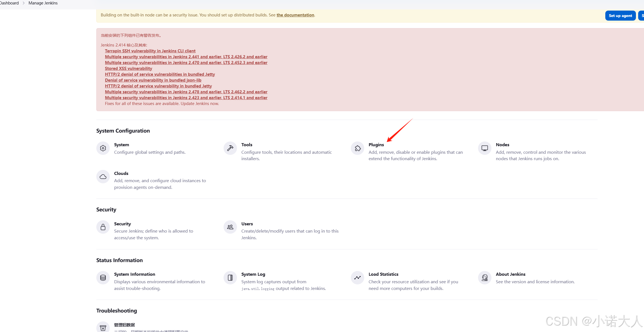Image resolution: width=644 pixels, height=332 pixels.
Task: Click the 管理旧数据 archive icon
Action: (103, 328)
